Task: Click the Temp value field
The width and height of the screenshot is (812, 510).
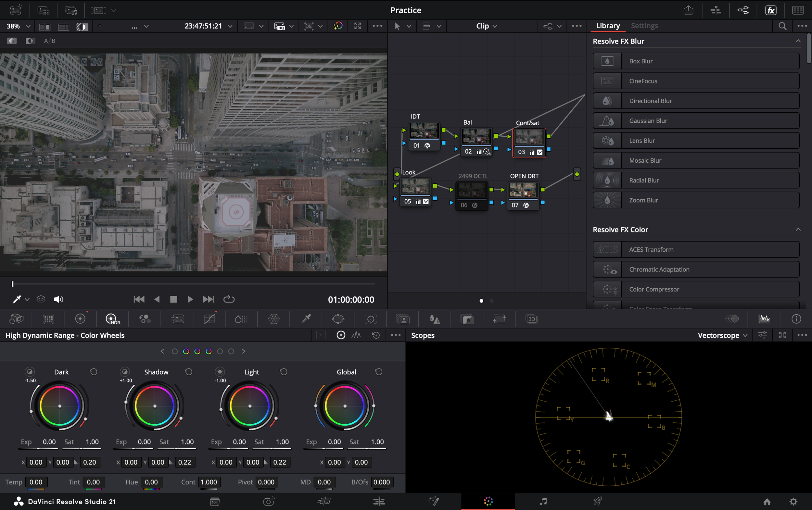Action: tap(36, 482)
